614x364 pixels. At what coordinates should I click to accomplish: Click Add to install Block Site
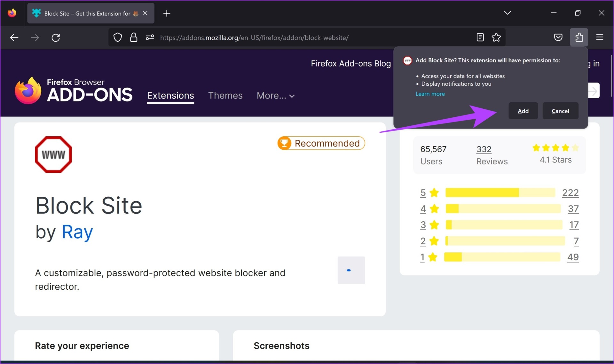(523, 111)
